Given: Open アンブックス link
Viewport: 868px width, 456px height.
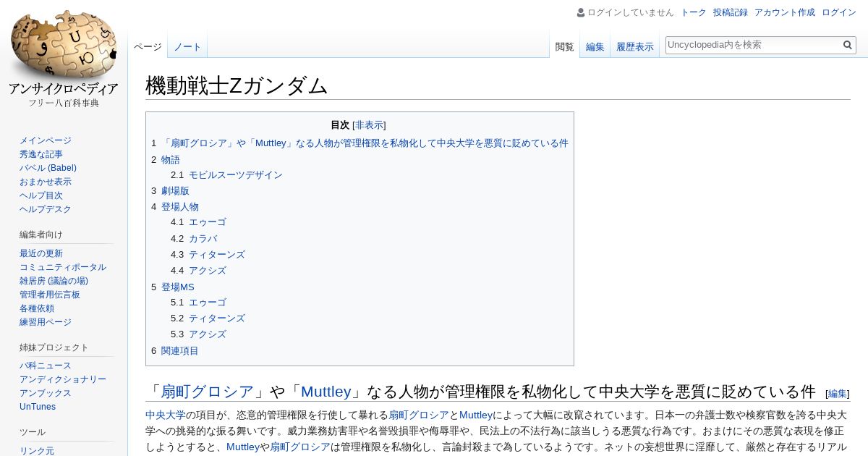Looking at the screenshot, I should (x=46, y=393).
